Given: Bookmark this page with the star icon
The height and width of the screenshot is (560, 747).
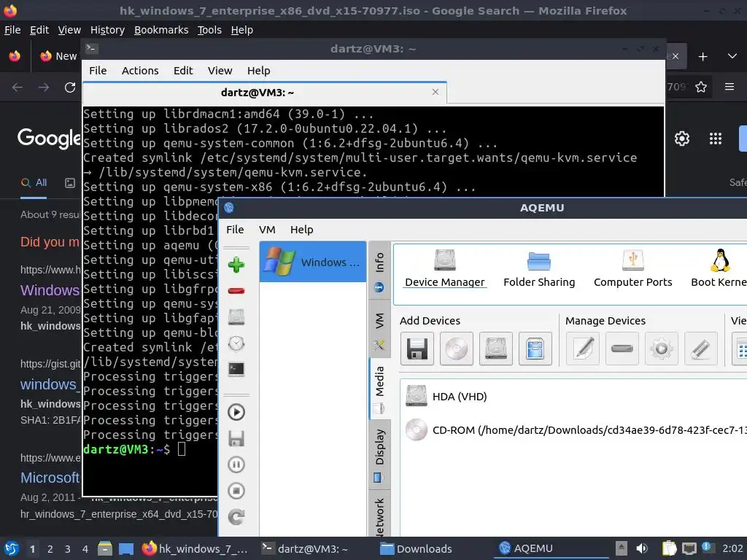Looking at the screenshot, I should pyautogui.click(x=701, y=87).
